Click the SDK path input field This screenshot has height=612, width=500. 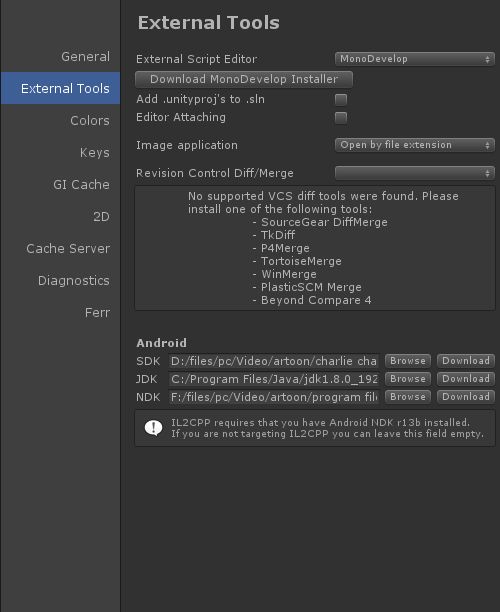point(274,361)
